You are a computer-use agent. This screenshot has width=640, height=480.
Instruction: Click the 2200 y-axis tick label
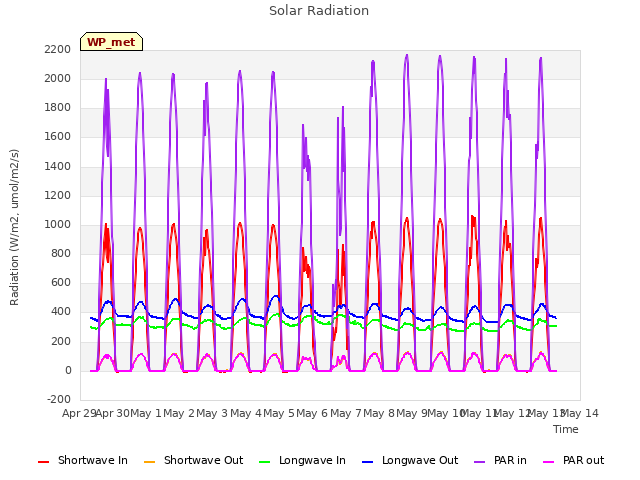click(58, 49)
